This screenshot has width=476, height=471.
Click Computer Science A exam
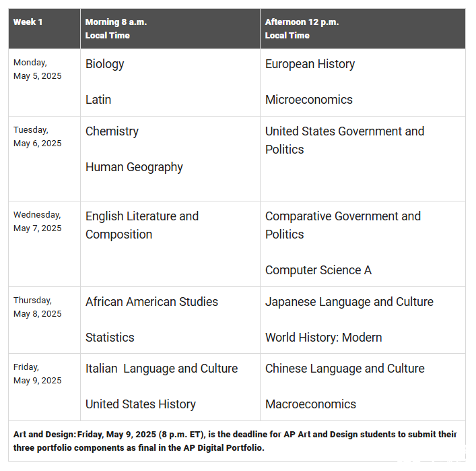[x=318, y=270]
